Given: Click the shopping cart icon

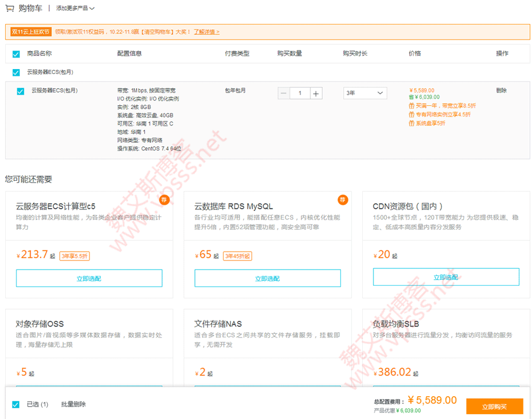Looking at the screenshot, I should [x=10, y=8].
